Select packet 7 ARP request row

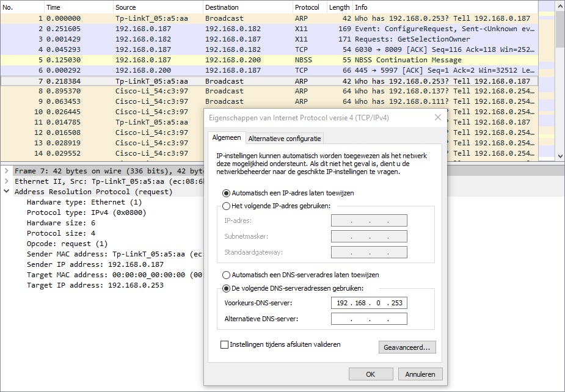[x=269, y=81]
